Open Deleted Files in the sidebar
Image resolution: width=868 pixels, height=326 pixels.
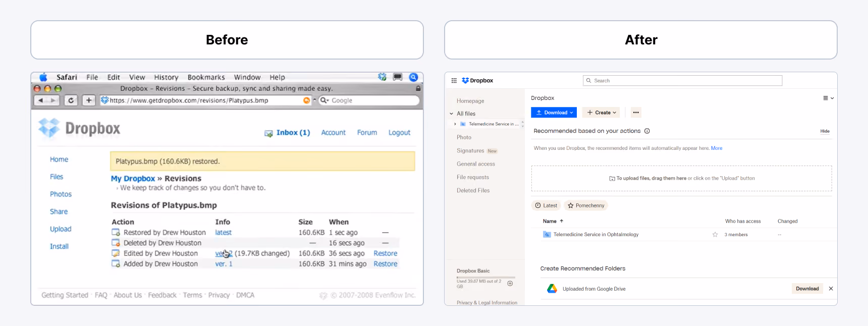click(473, 190)
